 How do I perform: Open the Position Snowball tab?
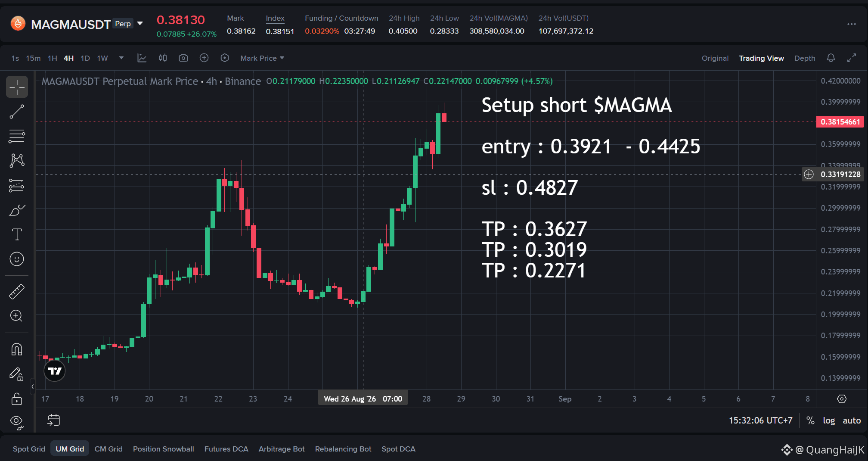point(164,449)
